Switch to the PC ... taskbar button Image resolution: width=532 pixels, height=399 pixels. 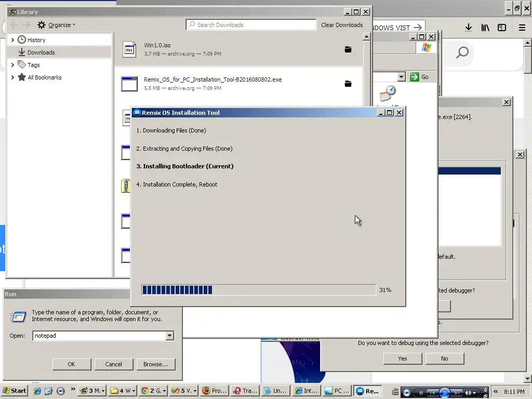(337, 391)
